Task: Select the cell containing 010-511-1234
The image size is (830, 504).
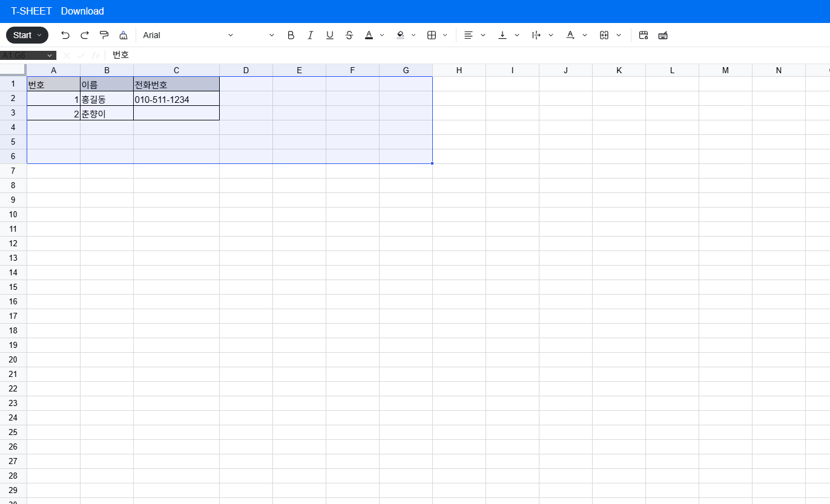Action: pos(176,99)
